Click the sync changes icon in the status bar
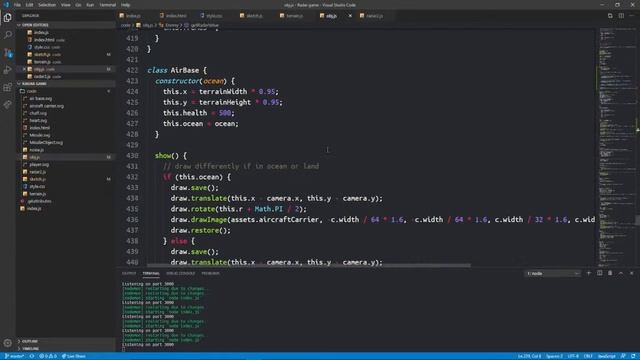The image size is (640, 360). point(31,356)
